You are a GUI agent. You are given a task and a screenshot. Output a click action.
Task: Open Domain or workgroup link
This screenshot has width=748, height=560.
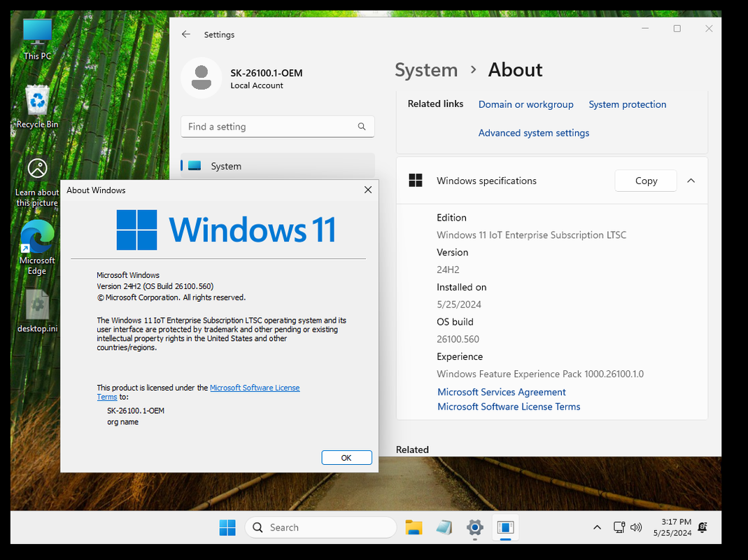pos(525,104)
